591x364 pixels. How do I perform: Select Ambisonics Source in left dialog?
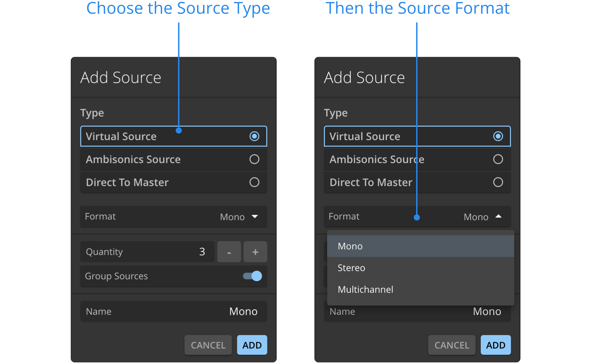click(x=254, y=159)
